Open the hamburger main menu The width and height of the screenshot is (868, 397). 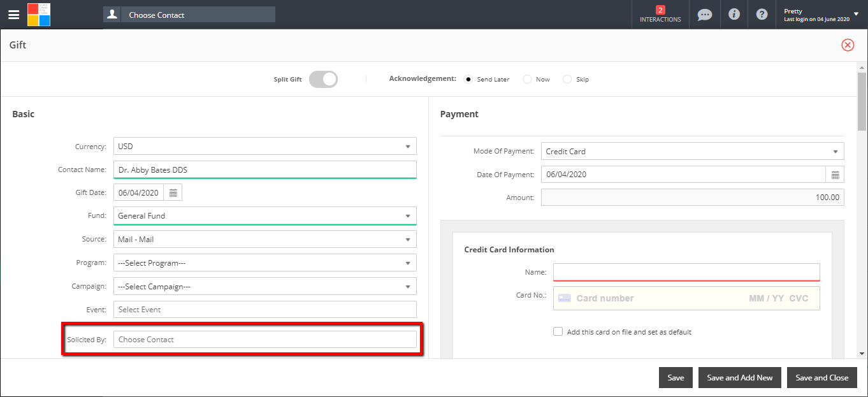pos(13,15)
